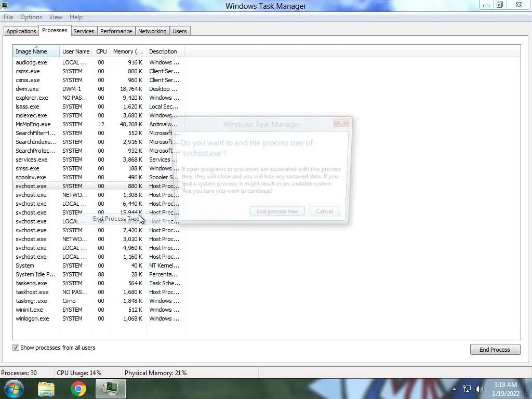Click Physical Memory: 21% in status bar

tap(155, 373)
